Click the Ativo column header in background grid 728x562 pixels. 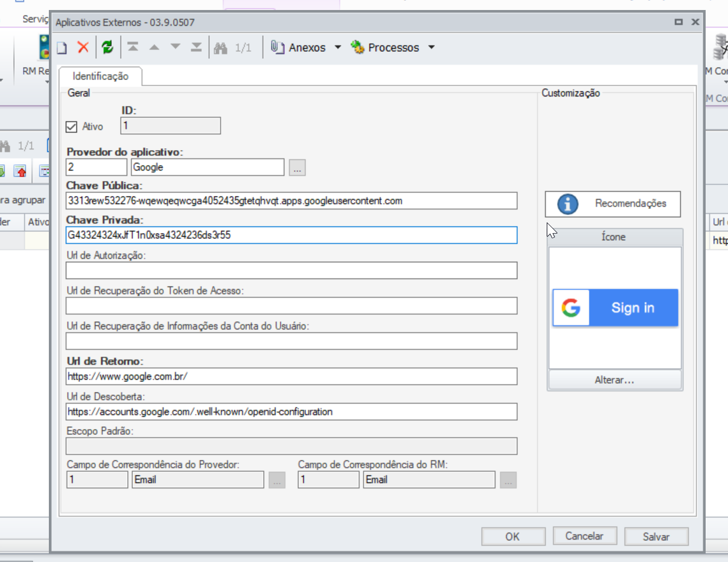click(x=38, y=222)
